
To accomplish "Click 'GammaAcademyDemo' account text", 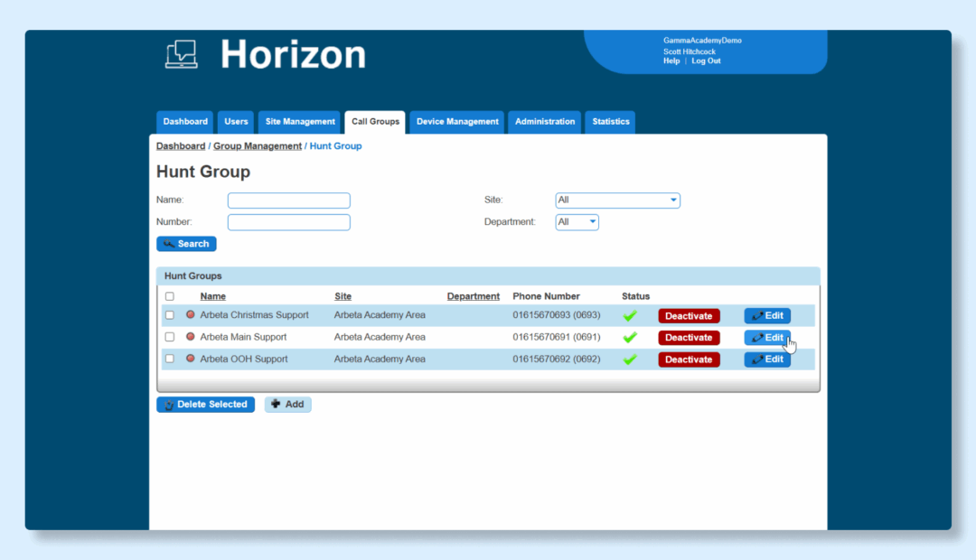I will point(702,41).
